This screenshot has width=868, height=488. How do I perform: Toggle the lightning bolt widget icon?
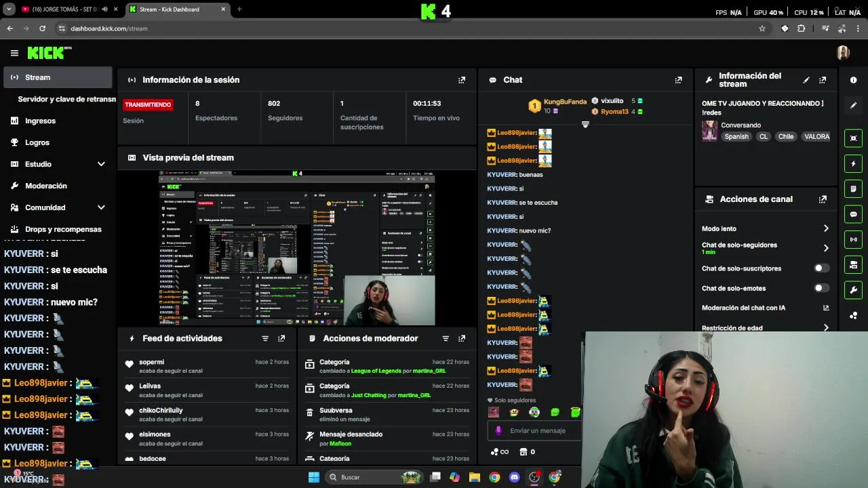pos(853,163)
